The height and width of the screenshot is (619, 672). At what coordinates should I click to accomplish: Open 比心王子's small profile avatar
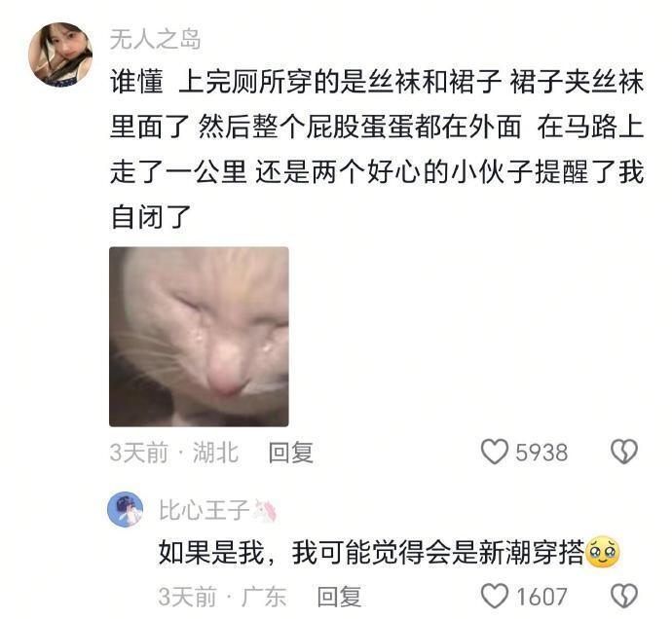coord(125,509)
